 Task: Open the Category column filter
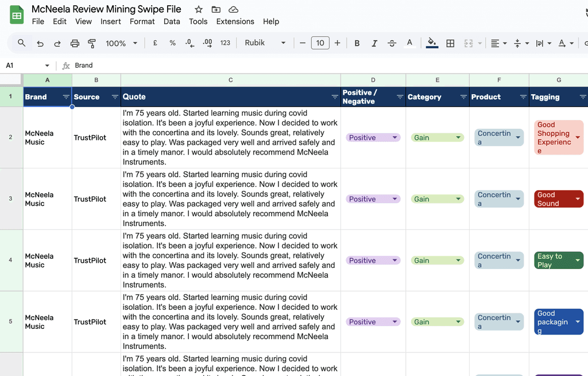463,97
